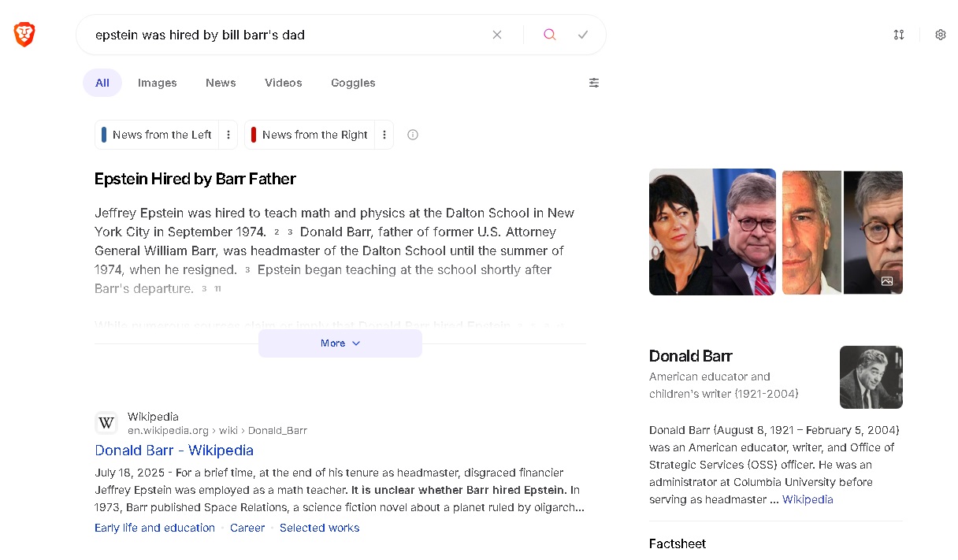Click the Factsheet heading
Viewport: 958px width, 560px height.
click(x=678, y=543)
